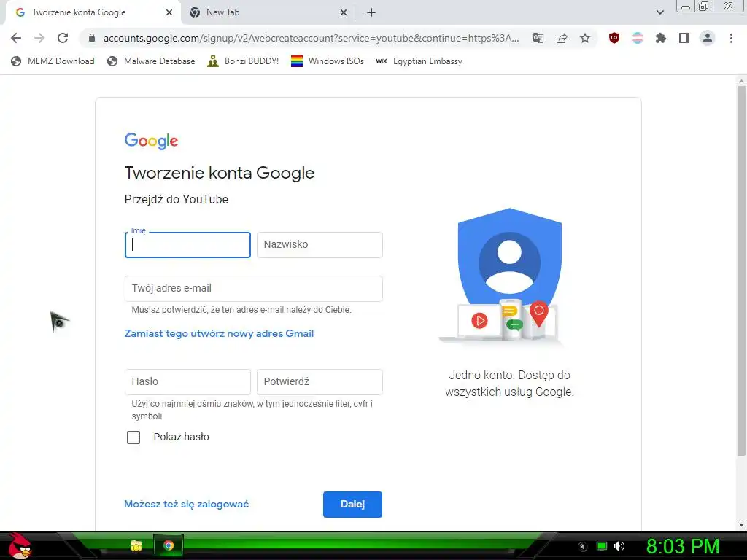Click the 8:03 PM taskbar clock
This screenshot has height=560, width=747.
(683, 546)
